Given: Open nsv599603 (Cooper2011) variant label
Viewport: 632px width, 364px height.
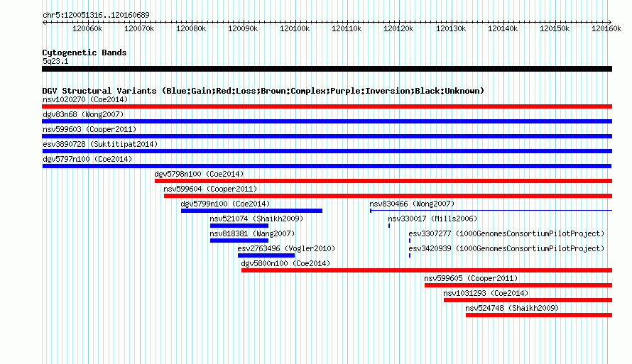Looking at the screenshot, I should [x=89, y=129].
